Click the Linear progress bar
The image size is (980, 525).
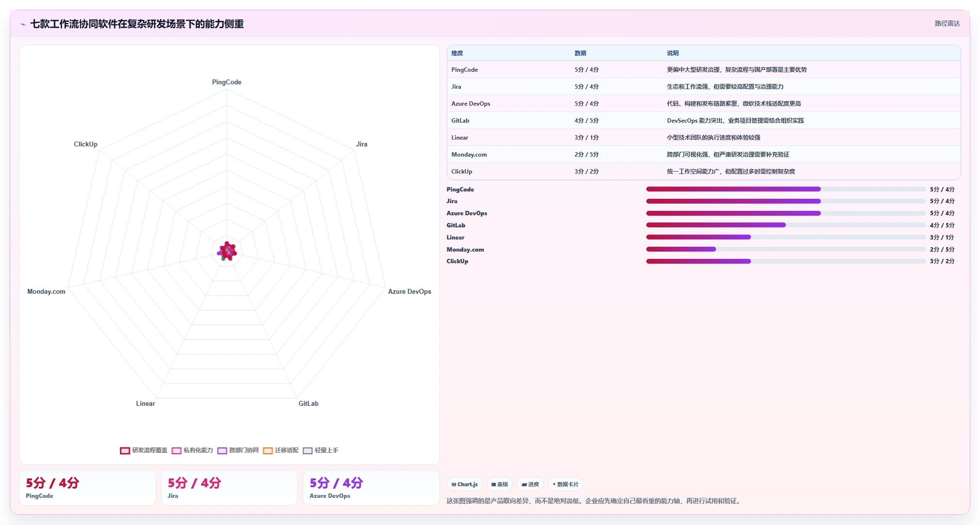click(x=786, y=237)
